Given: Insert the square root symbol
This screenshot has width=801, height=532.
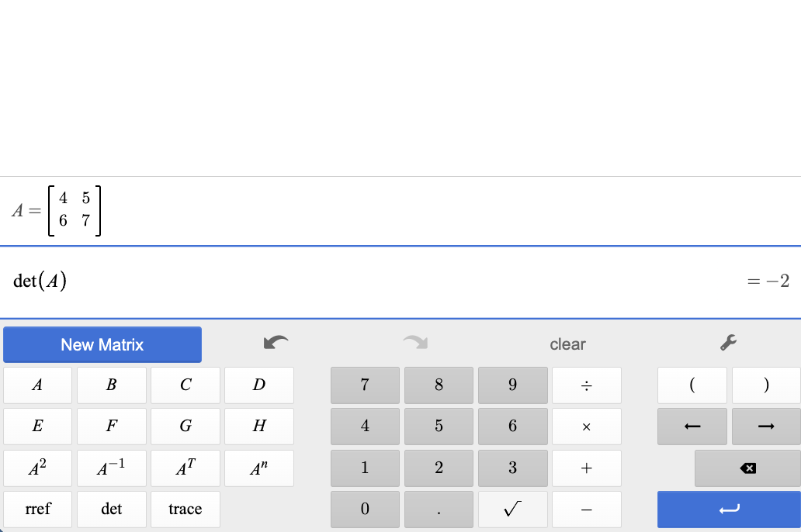Looking at the screenshot, I should pyautogui.click(x=512, y=510).
